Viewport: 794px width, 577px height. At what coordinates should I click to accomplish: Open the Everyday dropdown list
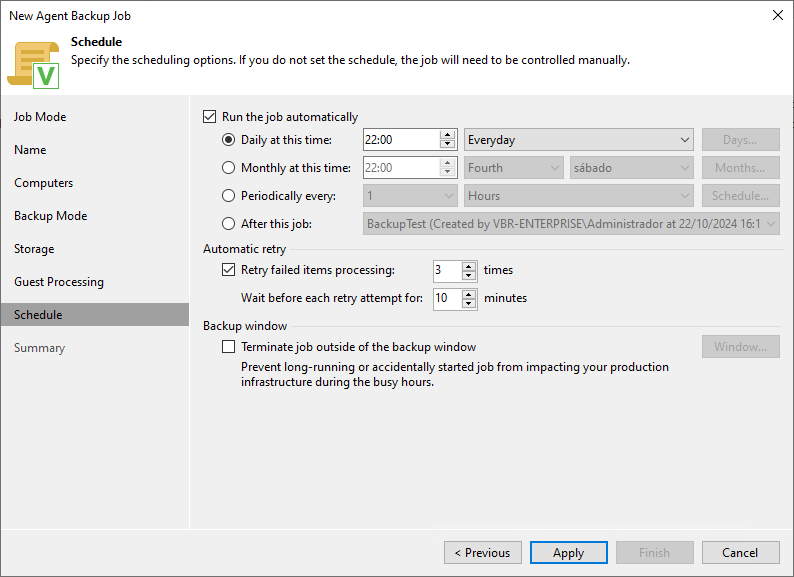(578, 140)
